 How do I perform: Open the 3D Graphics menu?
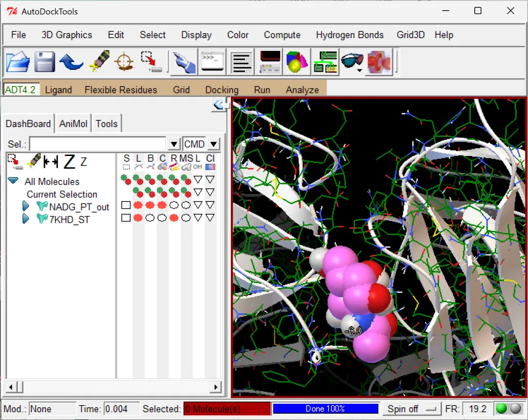(66, 35)
